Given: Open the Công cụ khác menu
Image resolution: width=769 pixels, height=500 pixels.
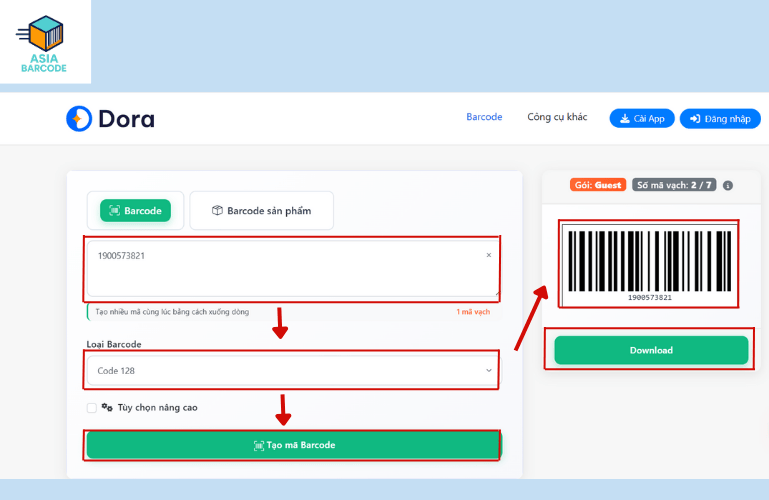Looking at the screenshot, I should (557, 118).
